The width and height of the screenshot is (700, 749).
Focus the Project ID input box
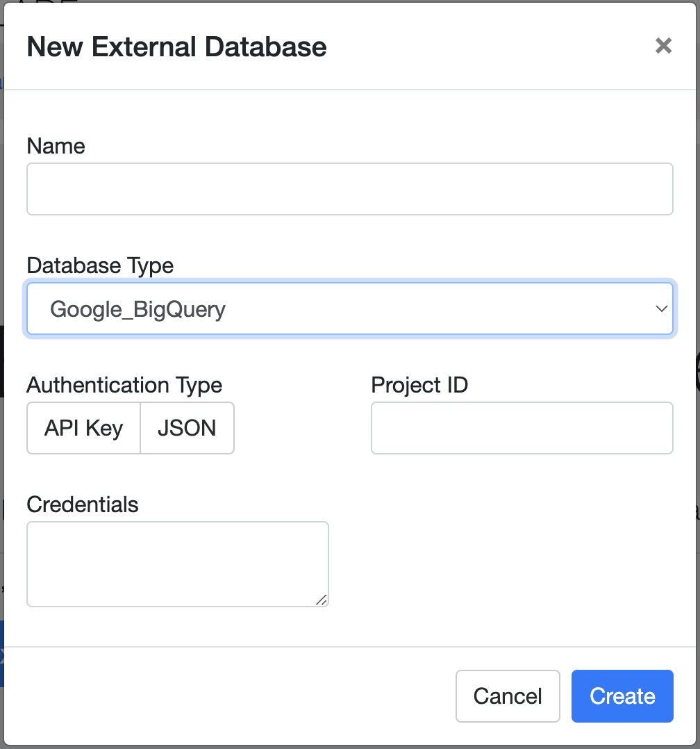coord(522,428)
